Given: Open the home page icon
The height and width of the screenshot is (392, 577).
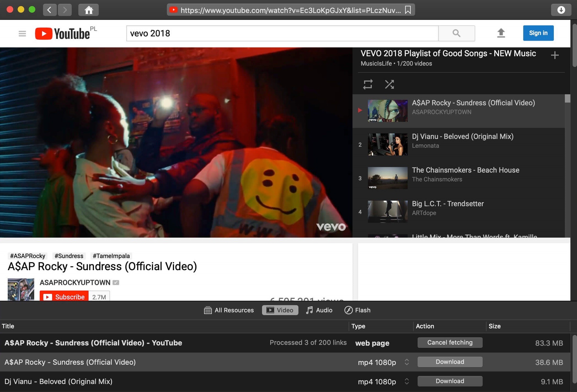Looking at the screenshot, I should click(x=89, y=10).
